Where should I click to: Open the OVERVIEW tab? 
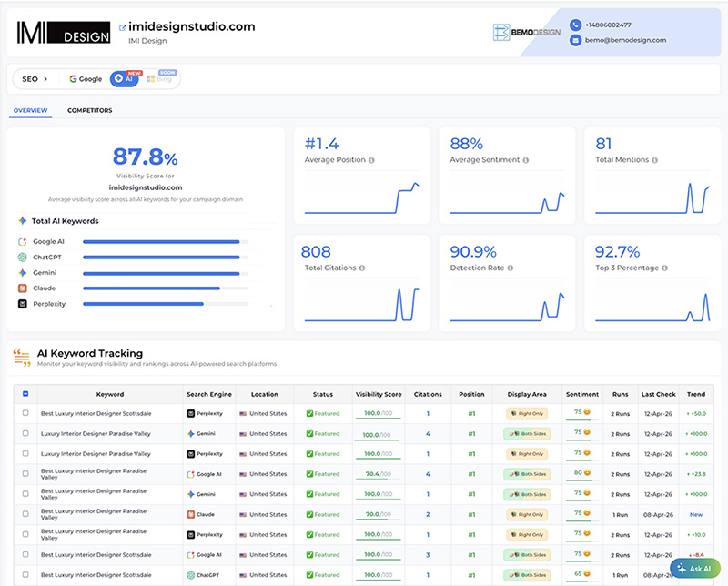point(29,109)
